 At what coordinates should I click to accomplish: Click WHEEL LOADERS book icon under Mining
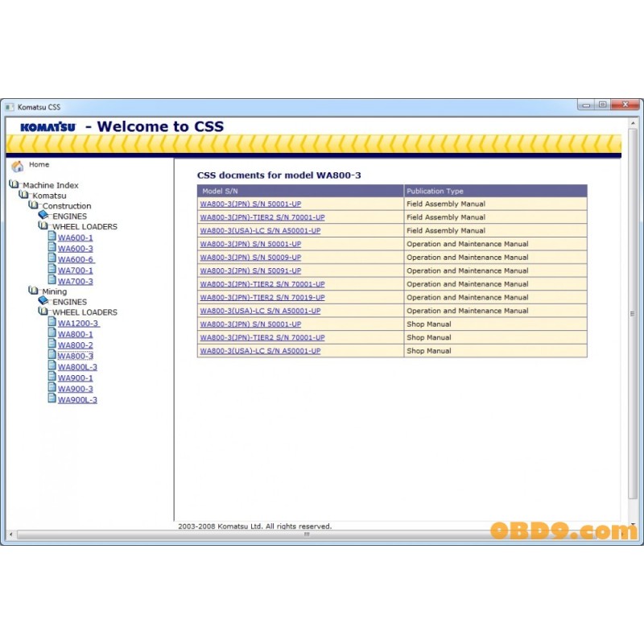(43, 312)
